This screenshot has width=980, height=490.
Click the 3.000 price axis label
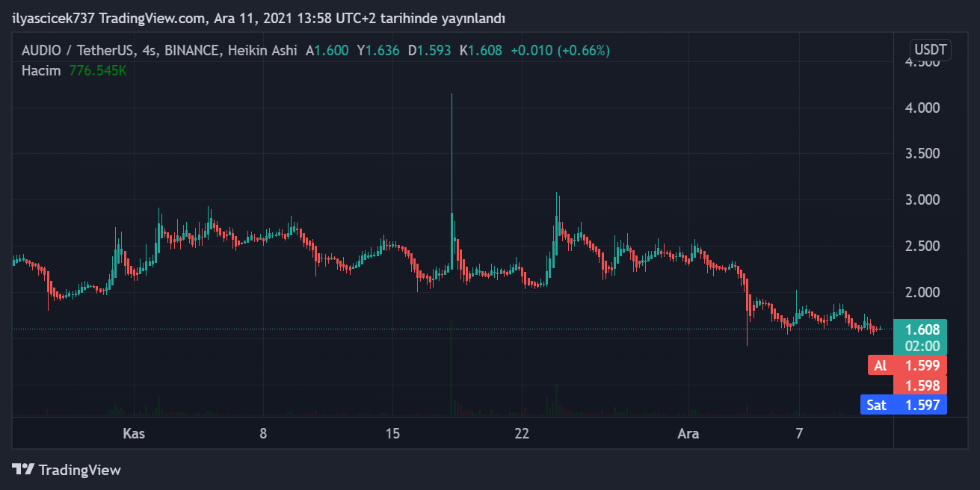922,199
